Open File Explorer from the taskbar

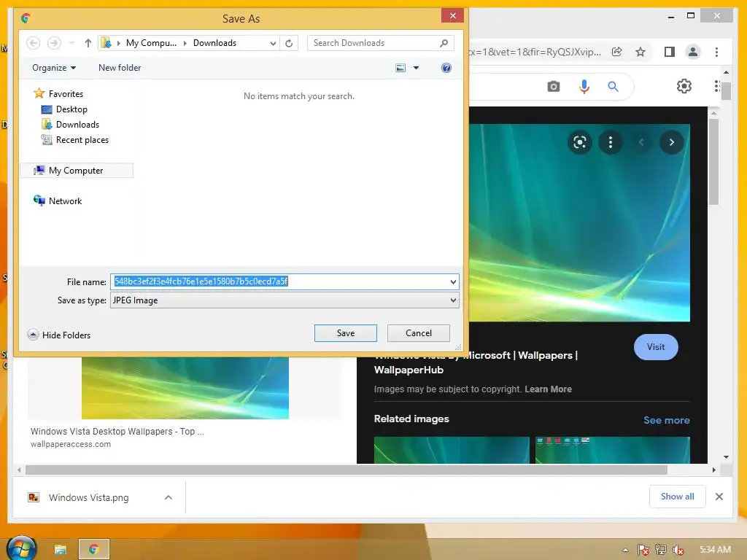point(60,550)
